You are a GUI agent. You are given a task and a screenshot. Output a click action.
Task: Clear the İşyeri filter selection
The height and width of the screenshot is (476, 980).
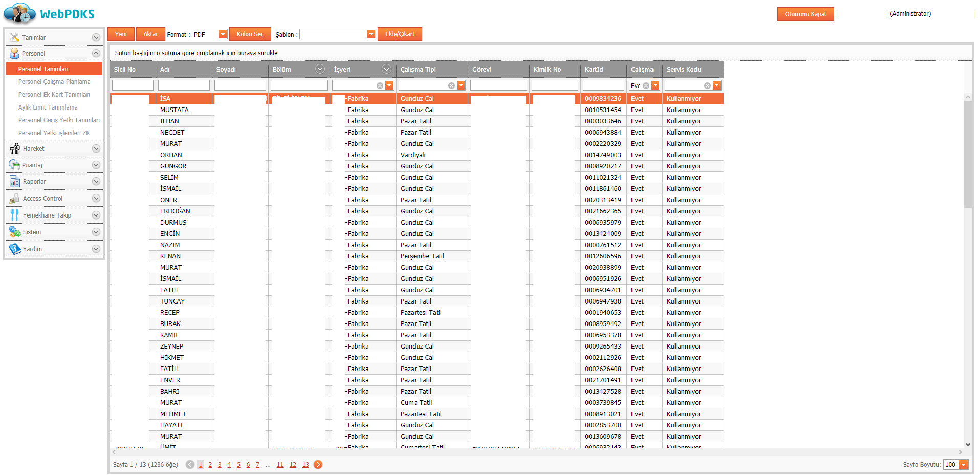click(380, 86)
